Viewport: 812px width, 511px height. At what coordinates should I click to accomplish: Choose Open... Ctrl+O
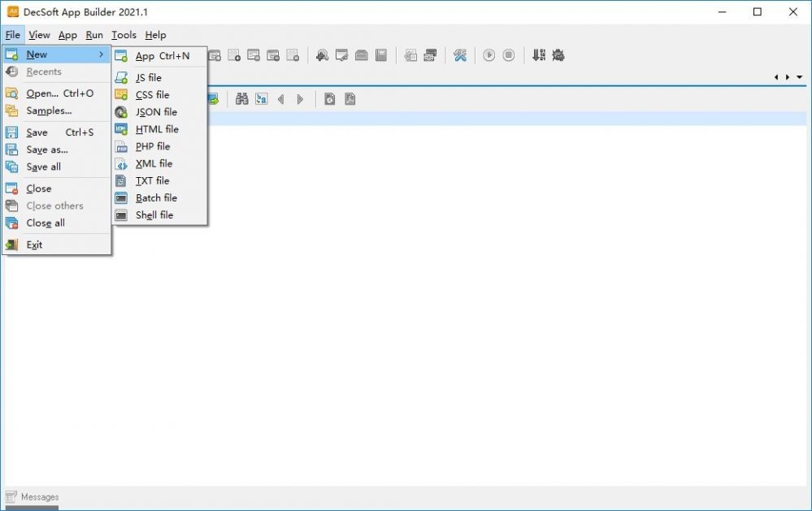[x=57, y=93]
